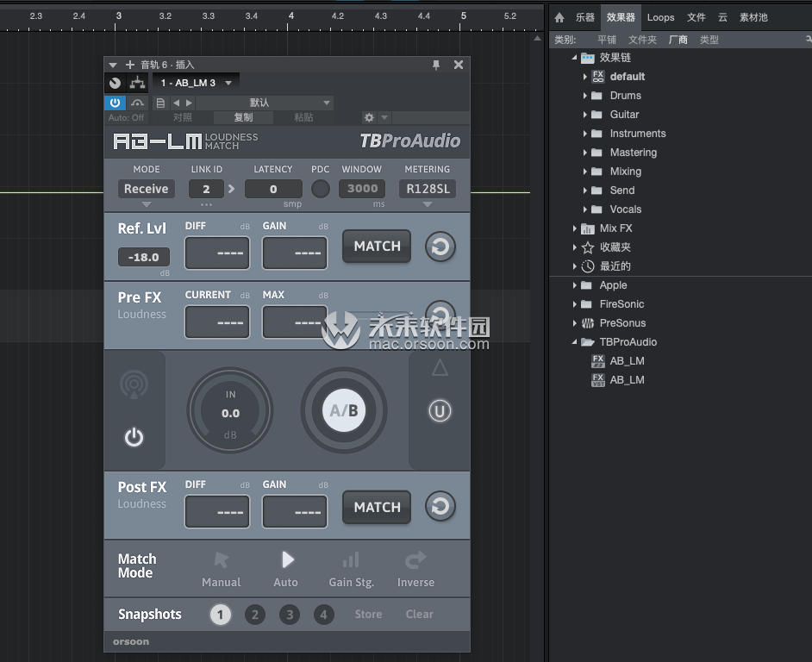Open the plugin header gear settings
Image resolution: width=812 pixels, height=662 pixels.
tap(369, 117)
